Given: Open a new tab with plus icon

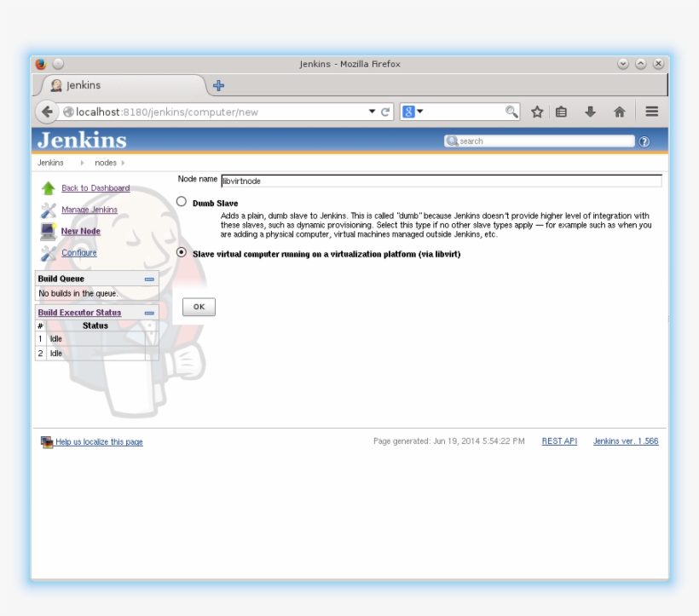Looking at the screenshot, I should click(x=218, y=85).
